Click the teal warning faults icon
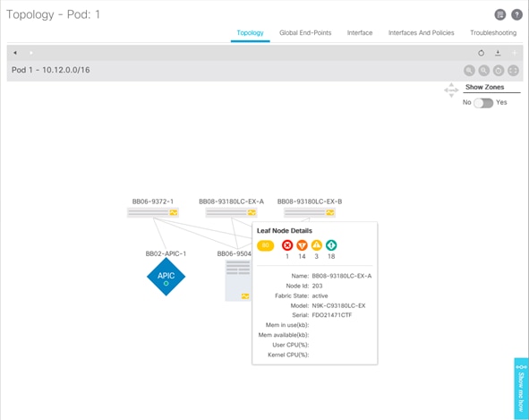Screen dimensions: 529x420 click(x=331, y=245)
